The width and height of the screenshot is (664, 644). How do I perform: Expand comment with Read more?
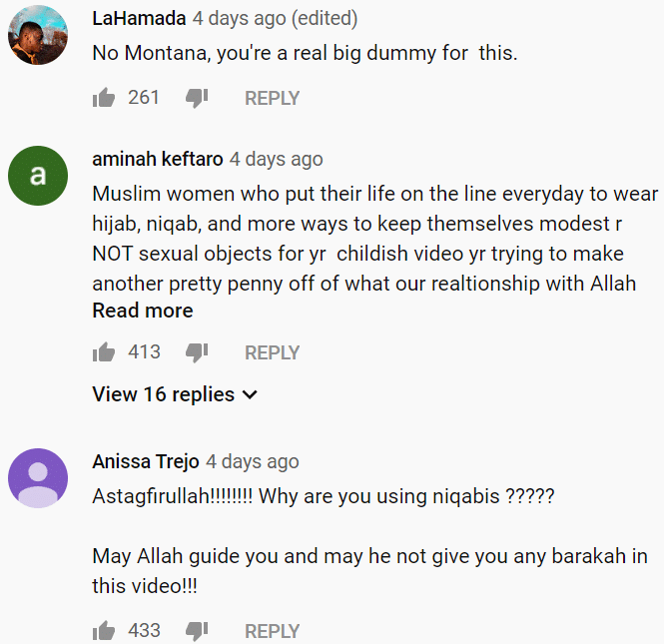[x=143, y=311]
